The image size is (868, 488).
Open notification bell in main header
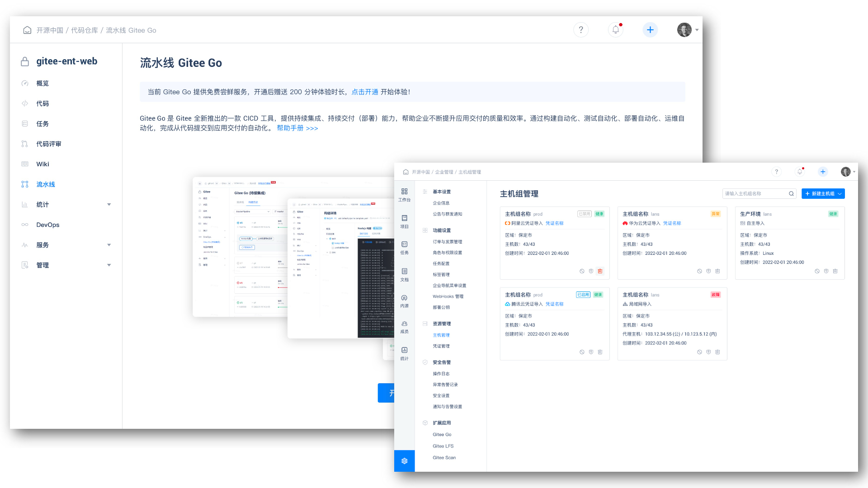pos(615,30)
